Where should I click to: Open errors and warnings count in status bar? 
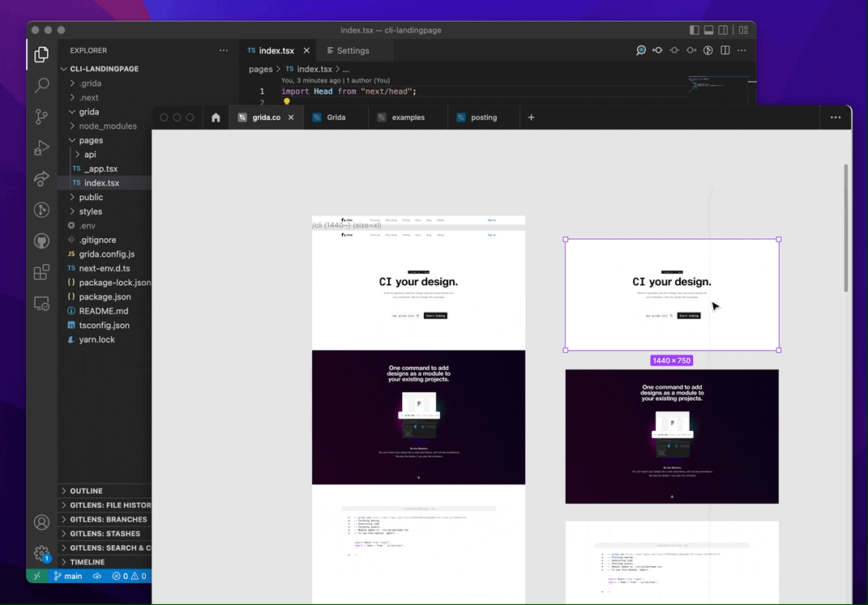point(129,576)
